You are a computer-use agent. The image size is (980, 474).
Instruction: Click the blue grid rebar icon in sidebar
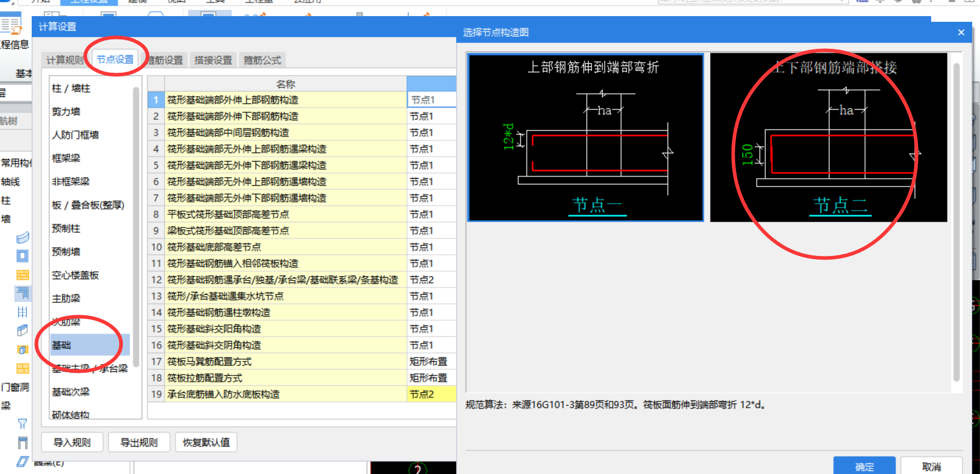[22, 312]
